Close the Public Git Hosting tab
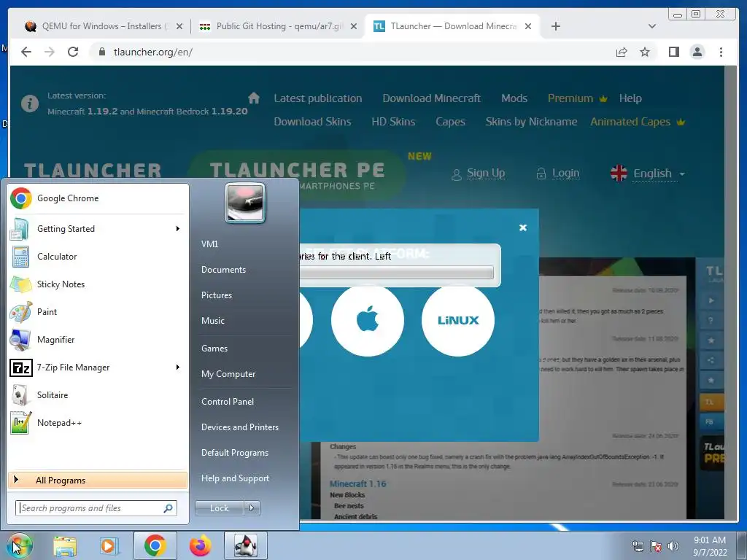This screenshot has width=747, height=560. pyautogui.click(x=354, y=26)
